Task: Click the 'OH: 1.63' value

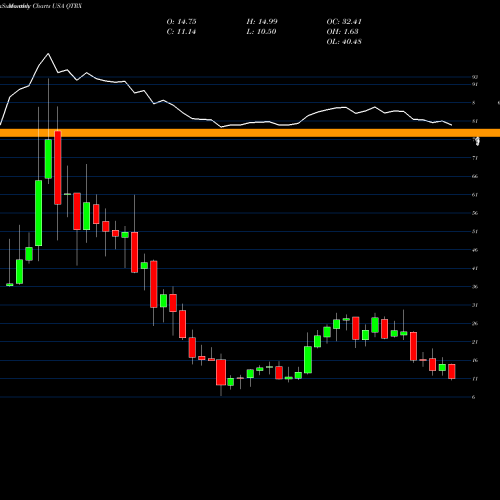Action: point(342,32)
